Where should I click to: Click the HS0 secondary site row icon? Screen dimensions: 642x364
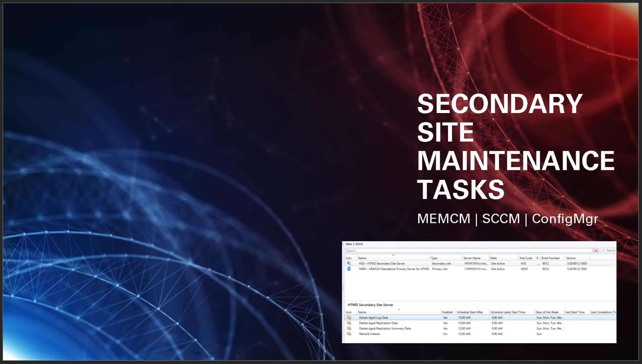coord(349,263)
